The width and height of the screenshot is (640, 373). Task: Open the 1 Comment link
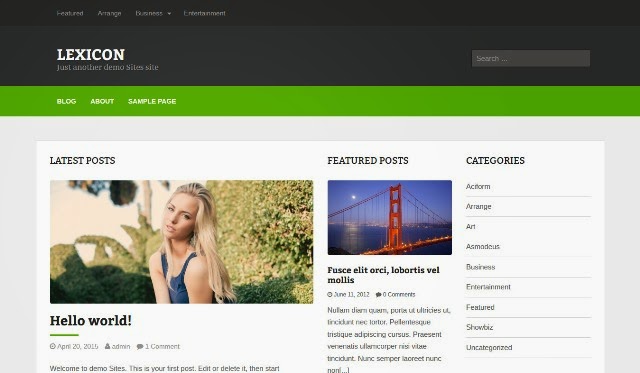[x=162, y=346]
